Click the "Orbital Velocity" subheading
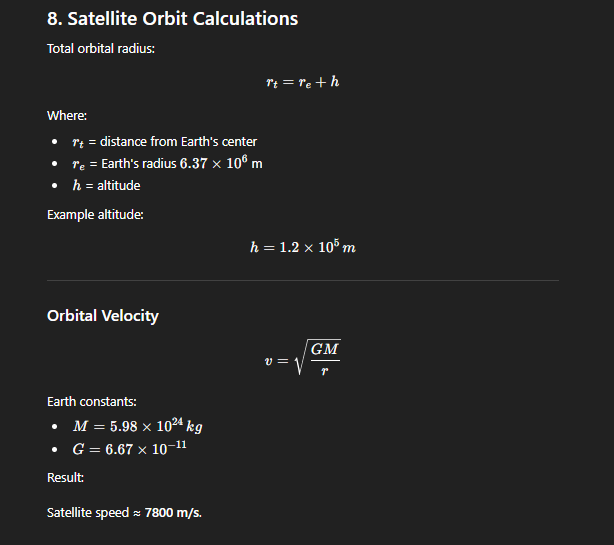The height and width of the screenshot is (545, 614). (102, 316)
